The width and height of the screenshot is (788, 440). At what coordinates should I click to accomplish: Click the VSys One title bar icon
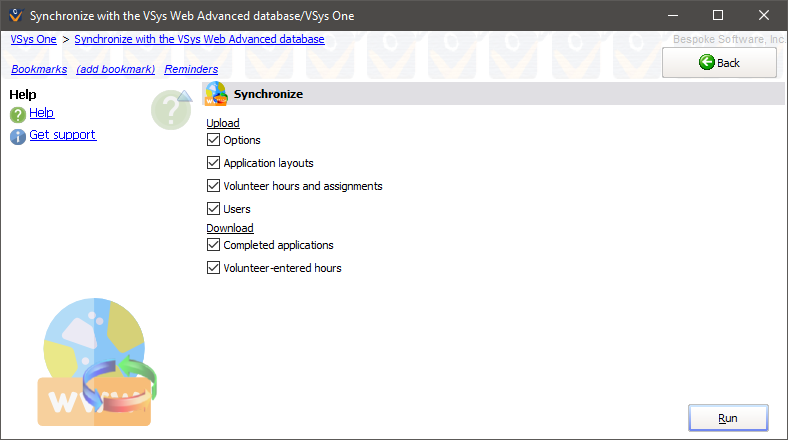(x=15, y=16)
